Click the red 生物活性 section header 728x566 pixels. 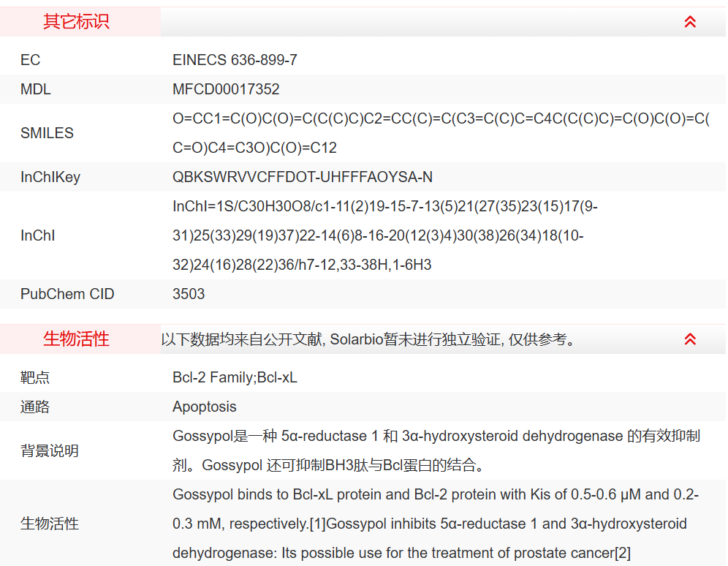pyautogui.click(x=76, y=339)
